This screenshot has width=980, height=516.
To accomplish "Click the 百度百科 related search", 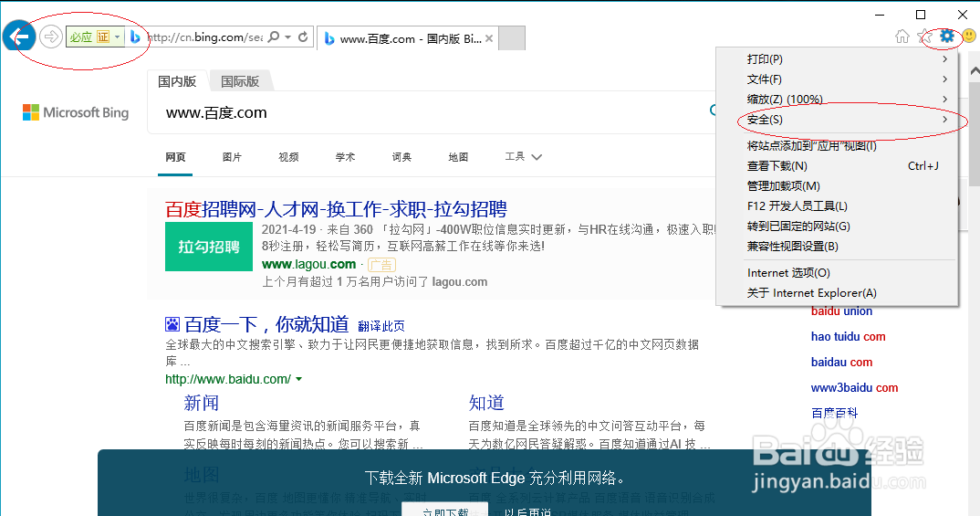I will coord(834,413).
